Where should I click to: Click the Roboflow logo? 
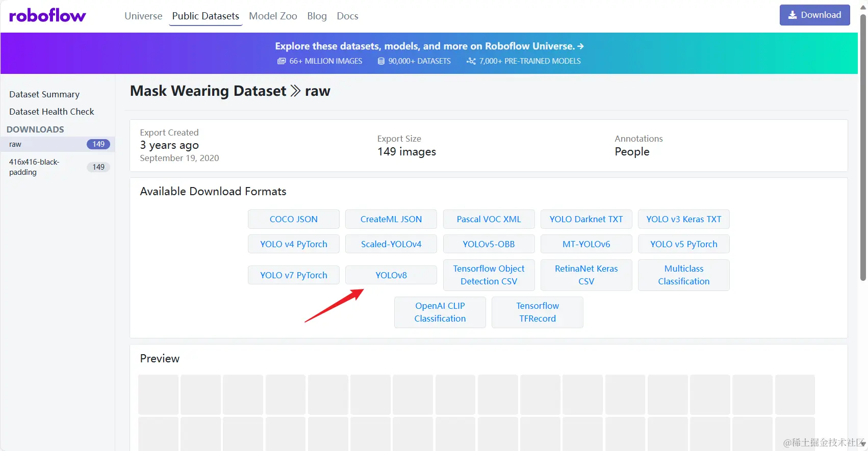pyautogui.click(x=47, y=16)
